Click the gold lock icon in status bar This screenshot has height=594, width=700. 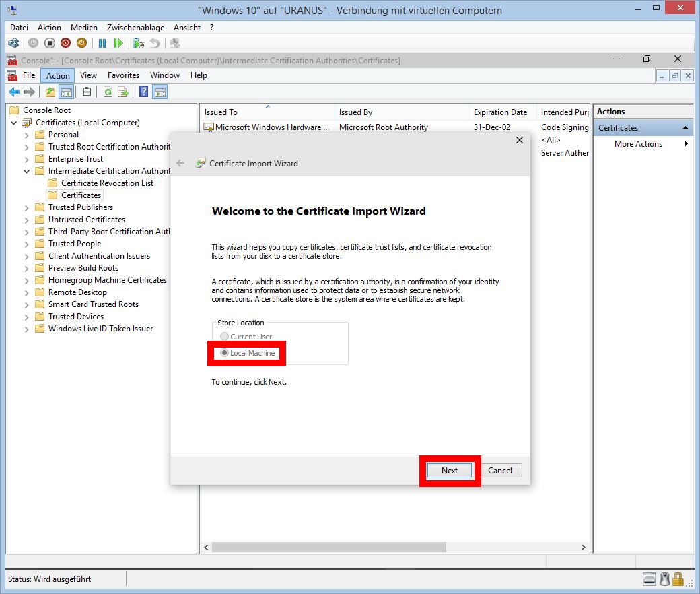coord(678,579)
